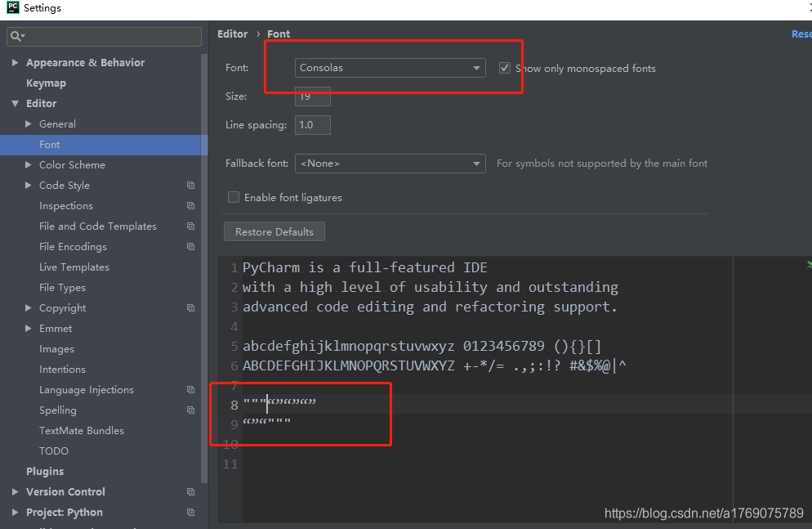
Task: Click the icon next to Version Control
Action: coord(190,491)
